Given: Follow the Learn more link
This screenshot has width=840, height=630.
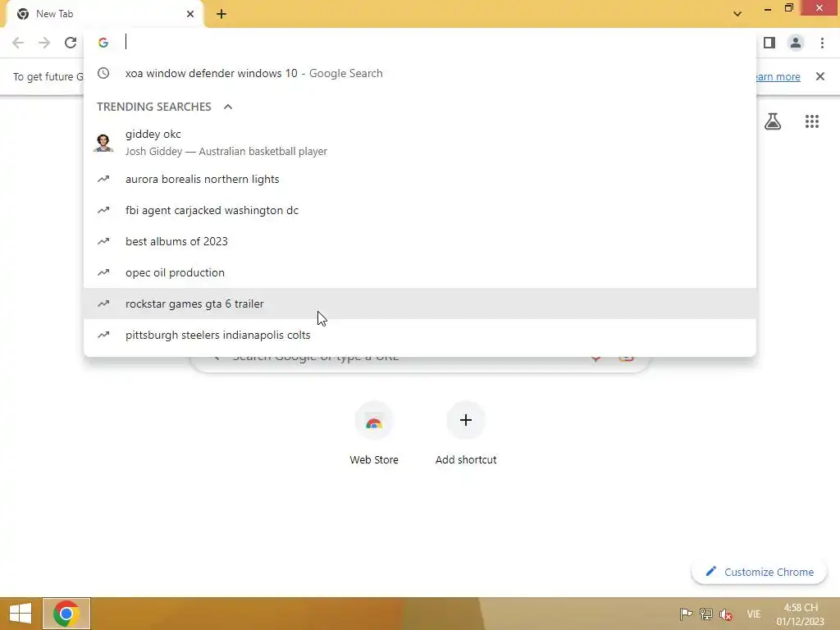Looking at the screenshot, I should pyautogui.click(x=778, y=76).
